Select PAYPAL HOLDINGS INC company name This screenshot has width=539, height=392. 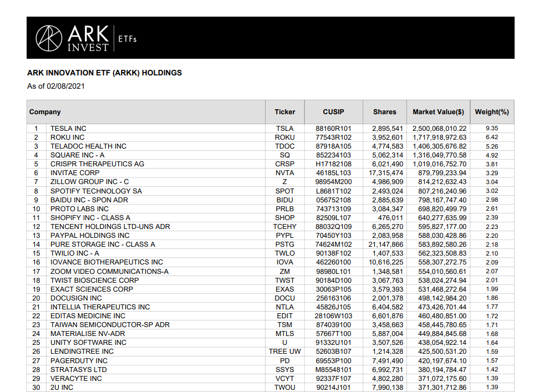coord(90,236)
